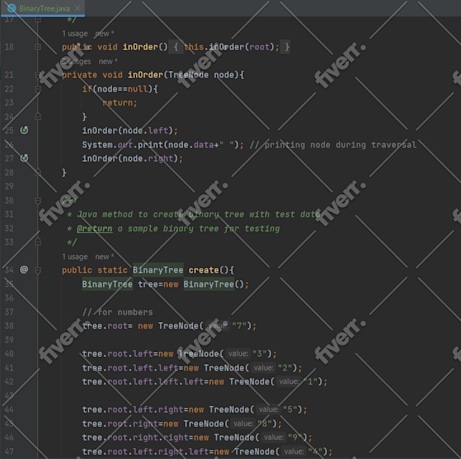Click the fold end marker on line 24
461x459 pixels.
pyautogui.click(x=38, y=117)
